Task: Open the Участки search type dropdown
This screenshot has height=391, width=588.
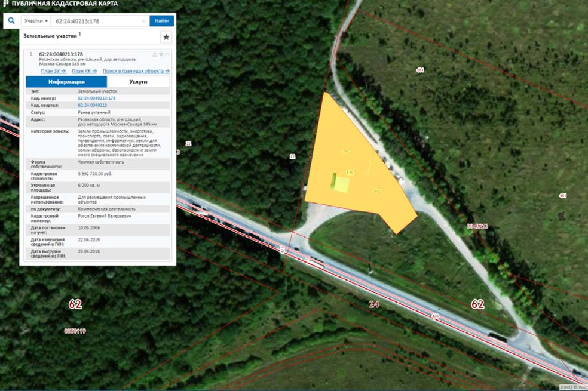Action: click(x=36, y=21)
